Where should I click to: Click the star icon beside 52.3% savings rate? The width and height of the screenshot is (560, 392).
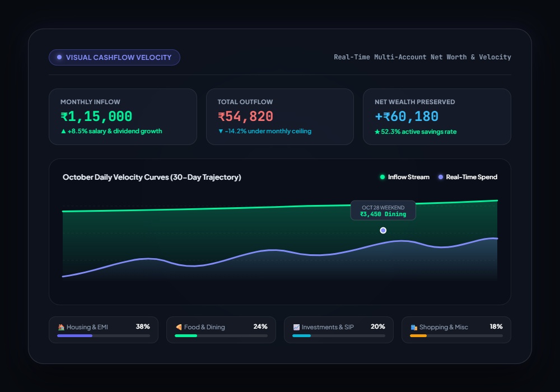point(377,132)
